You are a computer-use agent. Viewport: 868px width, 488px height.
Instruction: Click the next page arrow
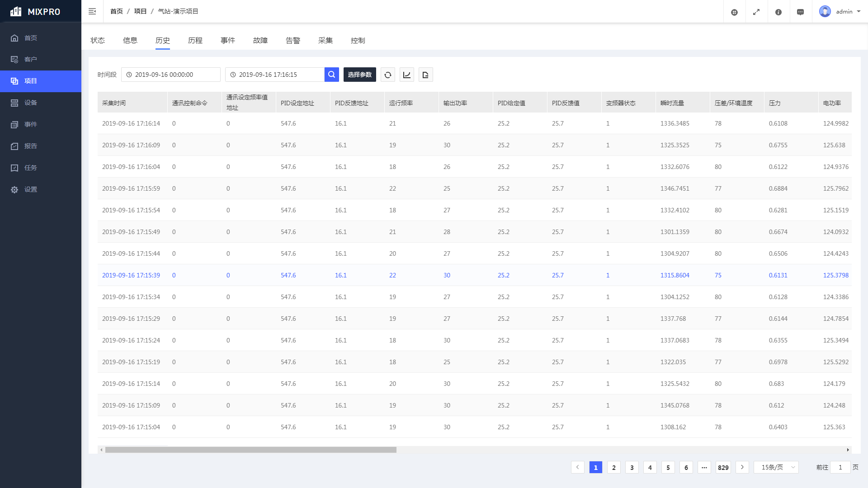(x=742, y=467)
